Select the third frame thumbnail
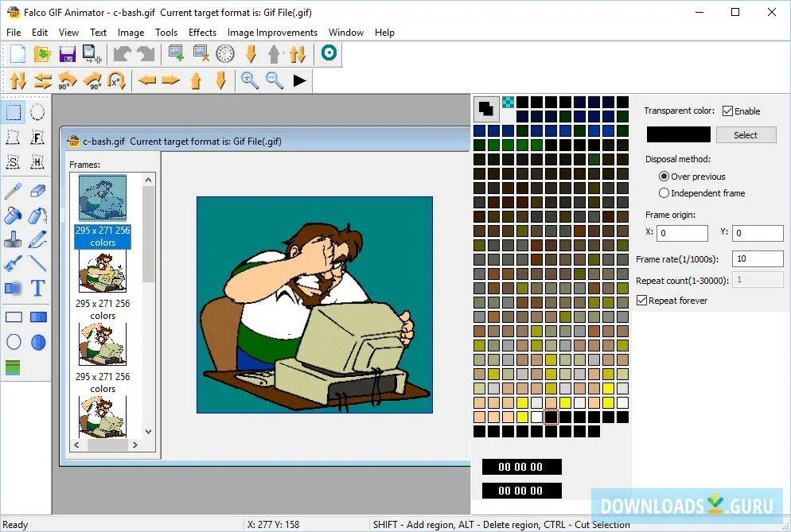Image resolution: width=791 pixels, height=532 pixels. coord(103,344)
